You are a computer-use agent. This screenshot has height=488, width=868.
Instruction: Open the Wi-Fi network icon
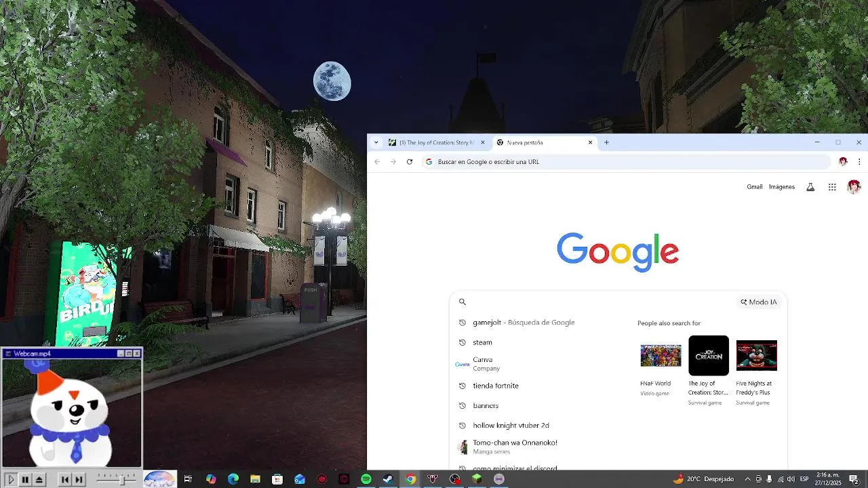pyautogui.click(x=780, y=479)
